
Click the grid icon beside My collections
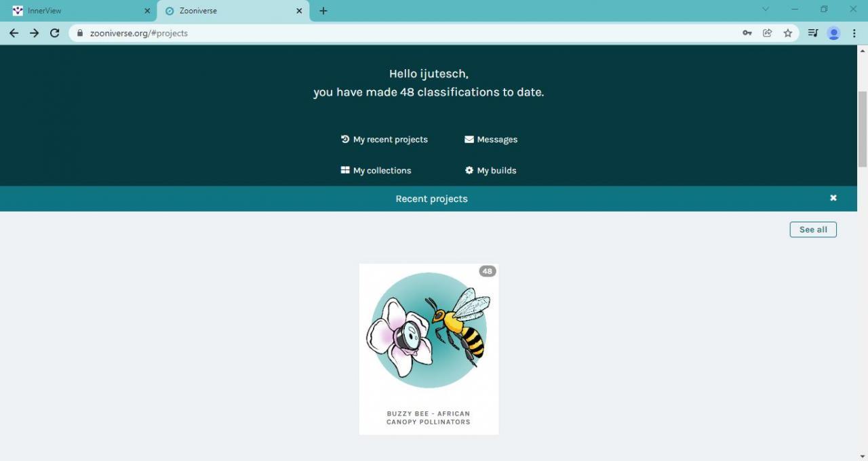(x=345, y=170)
